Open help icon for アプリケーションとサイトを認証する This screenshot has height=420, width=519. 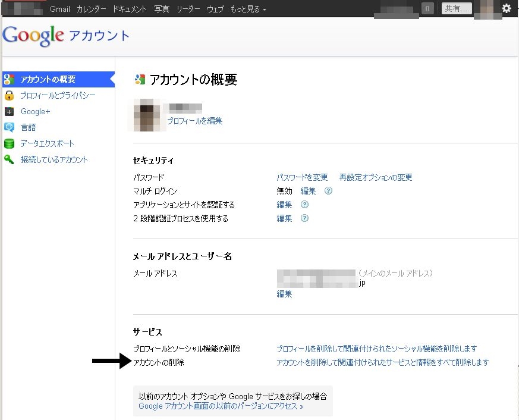(304, 205)
